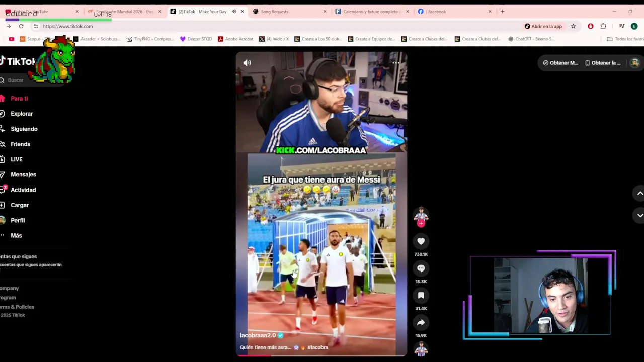Click the Program footer link
The width and height of the screenshot is (644, 362).
8,298
